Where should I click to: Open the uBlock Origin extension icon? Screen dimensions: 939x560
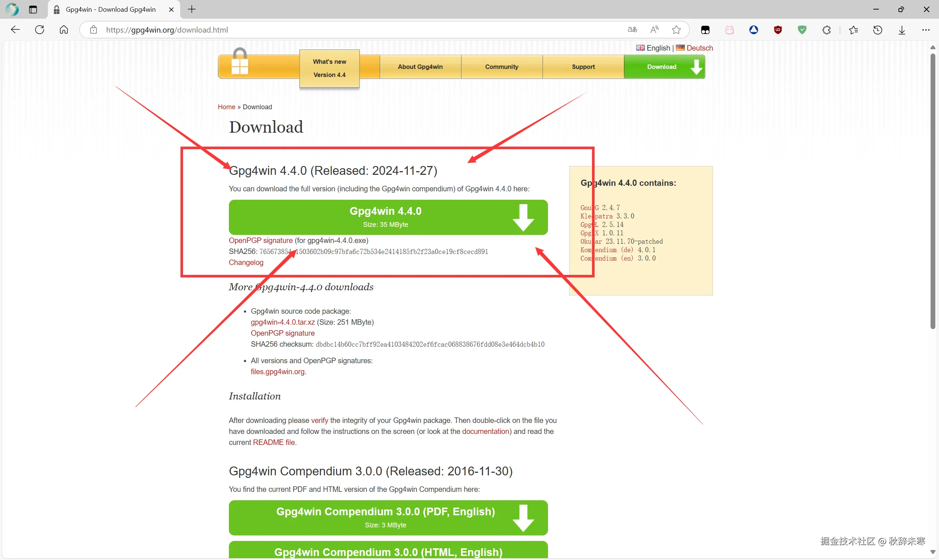click(x=778, y=30)
